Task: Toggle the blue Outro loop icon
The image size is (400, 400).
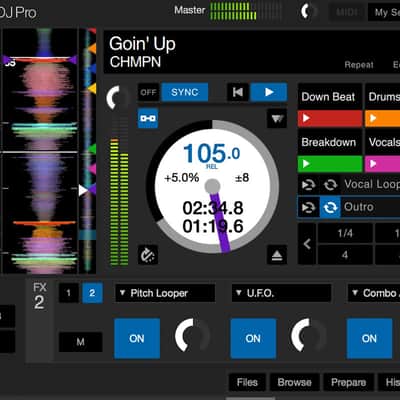Action: [330, 207]
